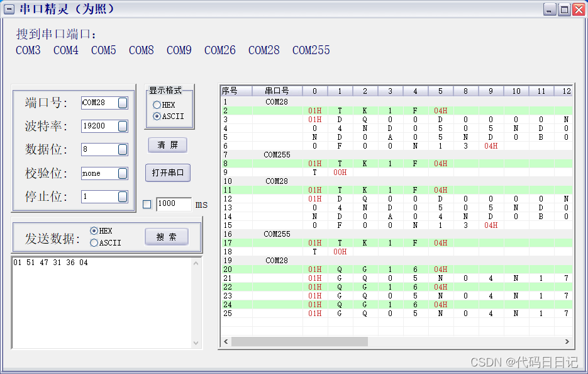This screenshot has width=588, height=374.
Task: Click the 序号 column header
Action: (x=236, y=91)
